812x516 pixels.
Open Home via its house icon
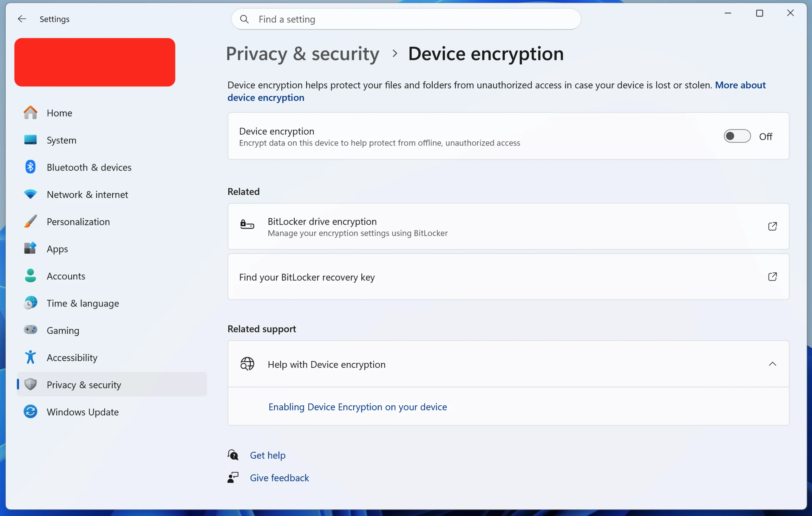[30, 113]
